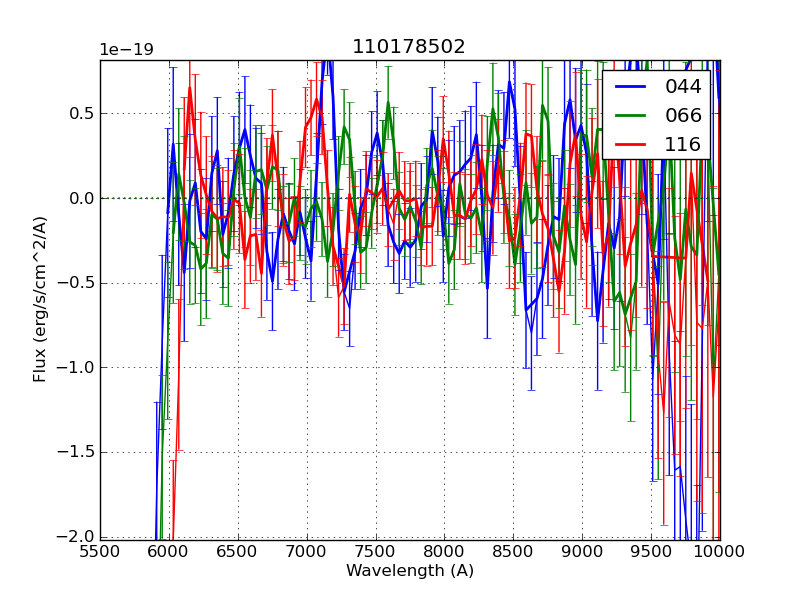Click the 1e-19 exponent label
800x600 pixels.
[x=126, y=50]
